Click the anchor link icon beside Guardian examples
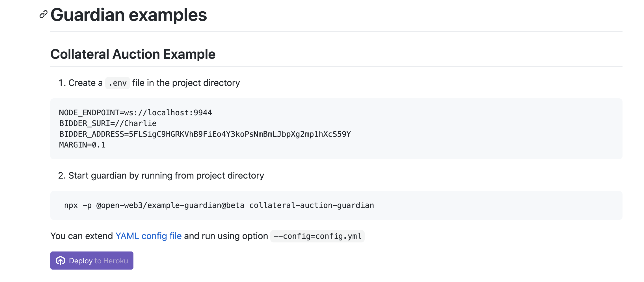 click(x=43, y=14)
